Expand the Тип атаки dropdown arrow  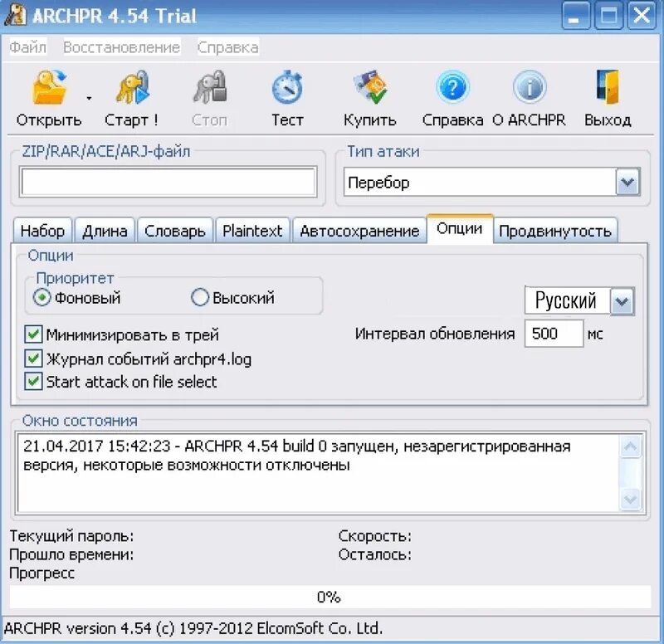pyautogui.click(x=627, y=182)
